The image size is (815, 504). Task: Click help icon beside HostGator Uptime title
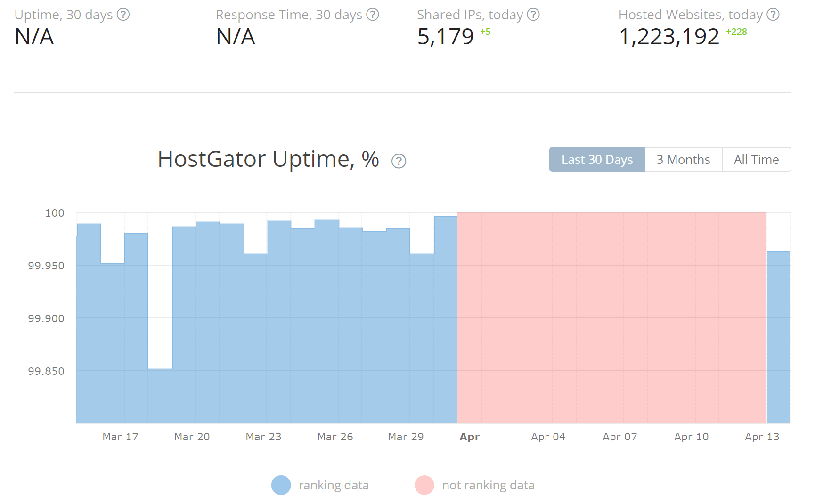click(x=399, y=161)
